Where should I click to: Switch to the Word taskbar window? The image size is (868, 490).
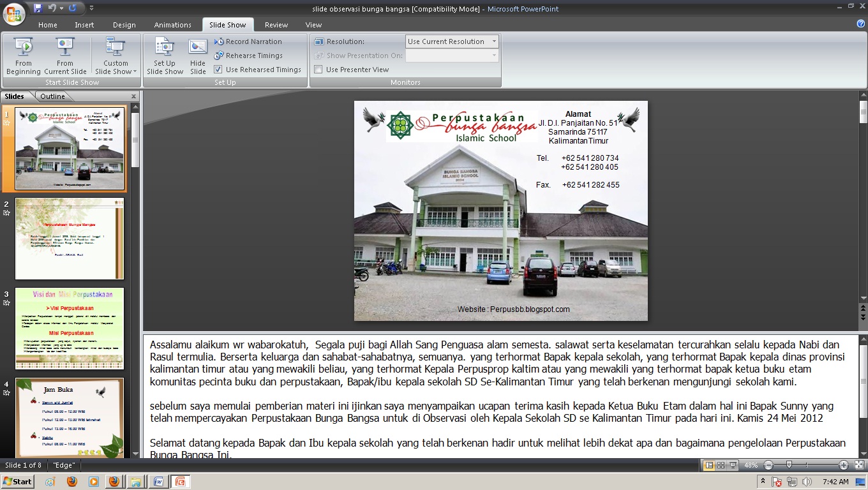pos(158,482)
